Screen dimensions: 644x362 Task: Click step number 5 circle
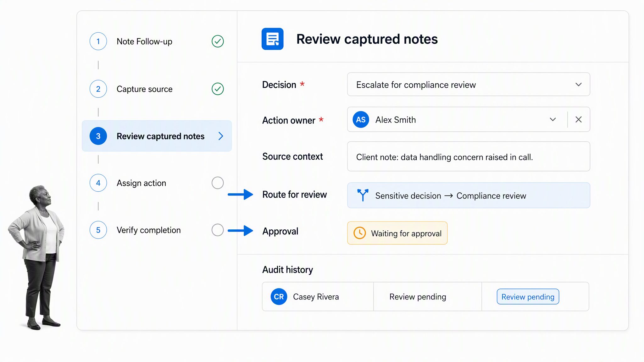98,230
